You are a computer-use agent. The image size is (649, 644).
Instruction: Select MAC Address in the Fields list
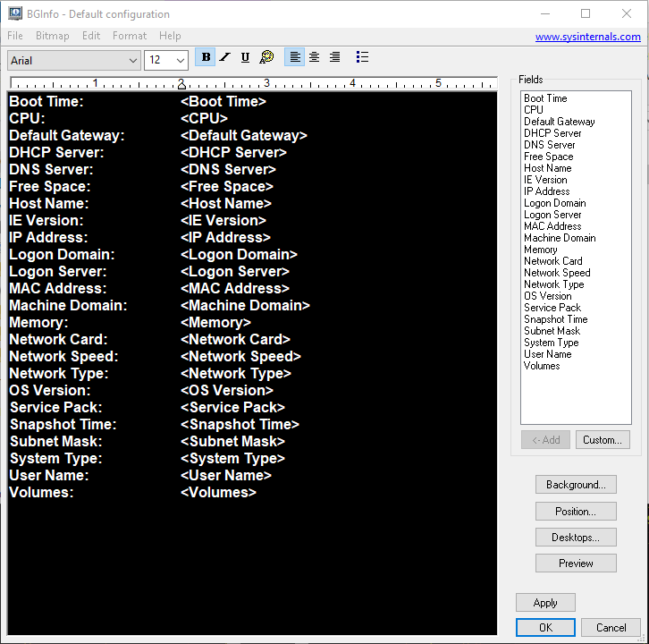(552, 226)
